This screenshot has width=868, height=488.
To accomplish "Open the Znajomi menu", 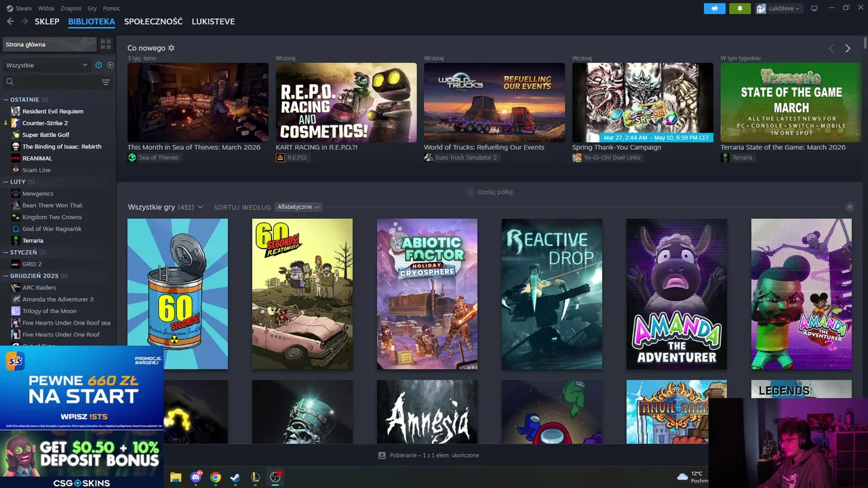I will [71, 8].
